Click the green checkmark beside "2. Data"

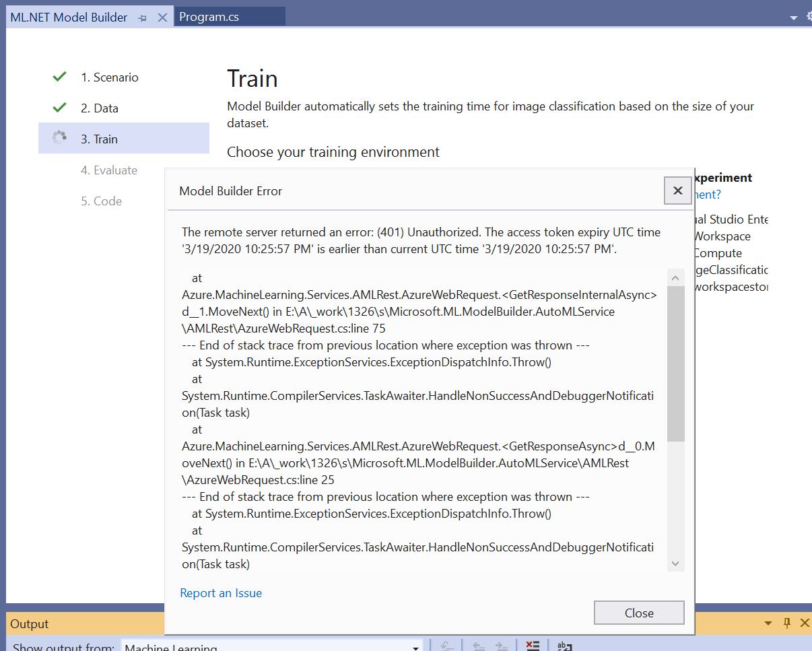click(59, 108)
